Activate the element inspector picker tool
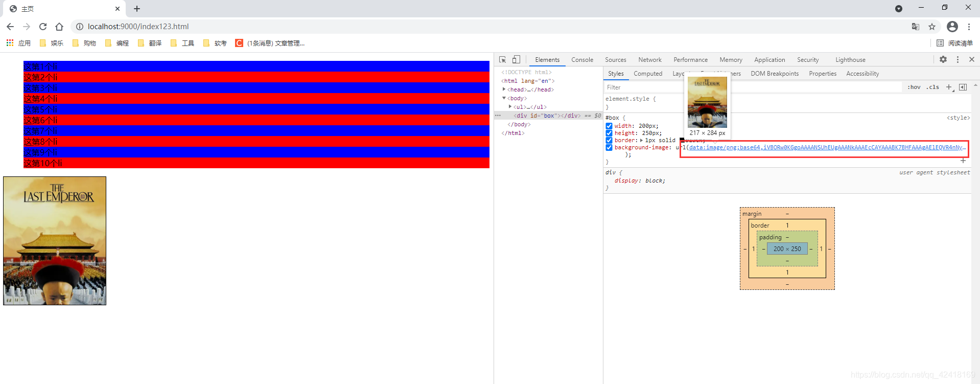Screen dimensions: 980x384 [x=502, y=59]
